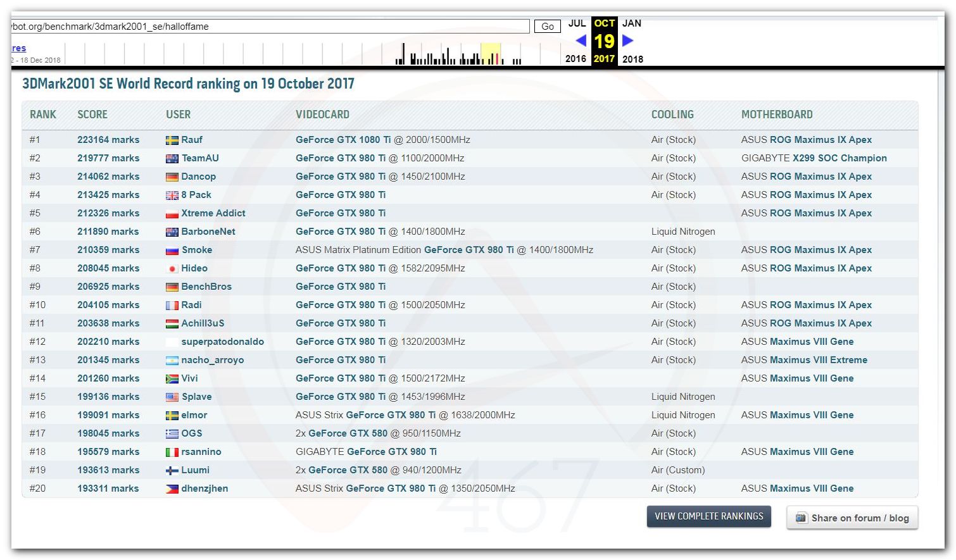The width and height of the screenshot is (956, 560).
Task: Click Air (Custom) cooling in Luumi row
Action: click(x=678, y=470)
